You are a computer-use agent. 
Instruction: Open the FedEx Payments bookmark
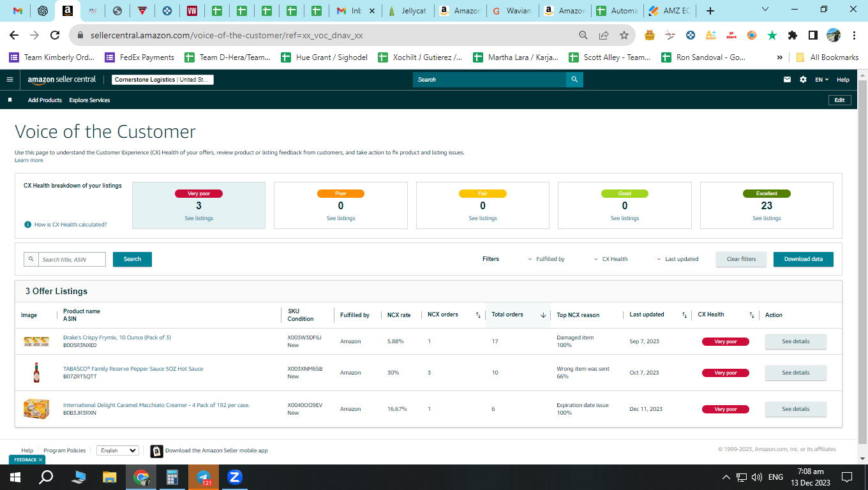pyautogui.click(x=140, y=57)
